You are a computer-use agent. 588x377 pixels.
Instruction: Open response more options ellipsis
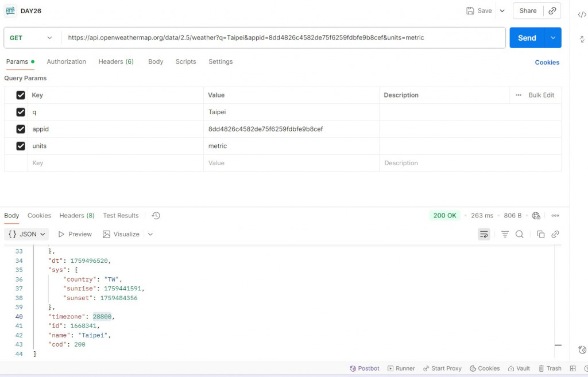[555, 216]
